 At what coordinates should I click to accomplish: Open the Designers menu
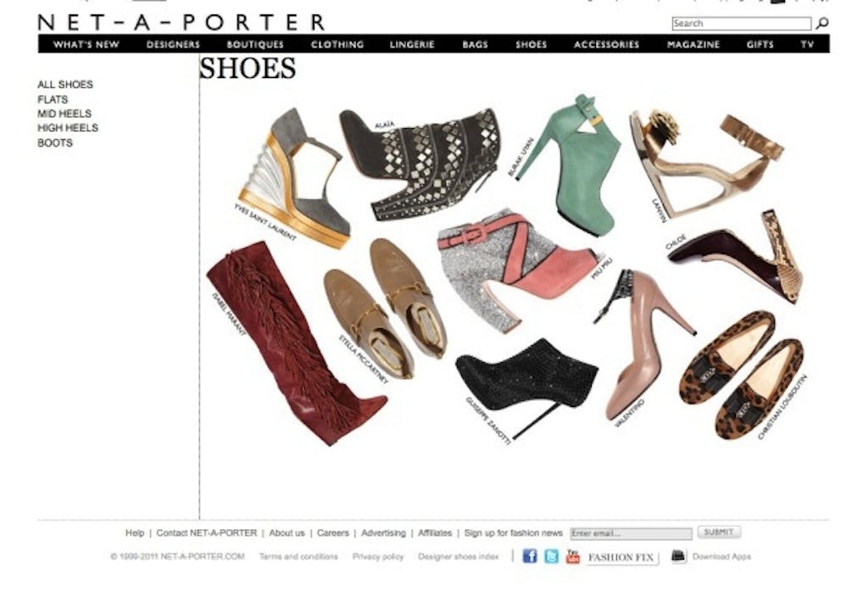[x=173, y=44]
